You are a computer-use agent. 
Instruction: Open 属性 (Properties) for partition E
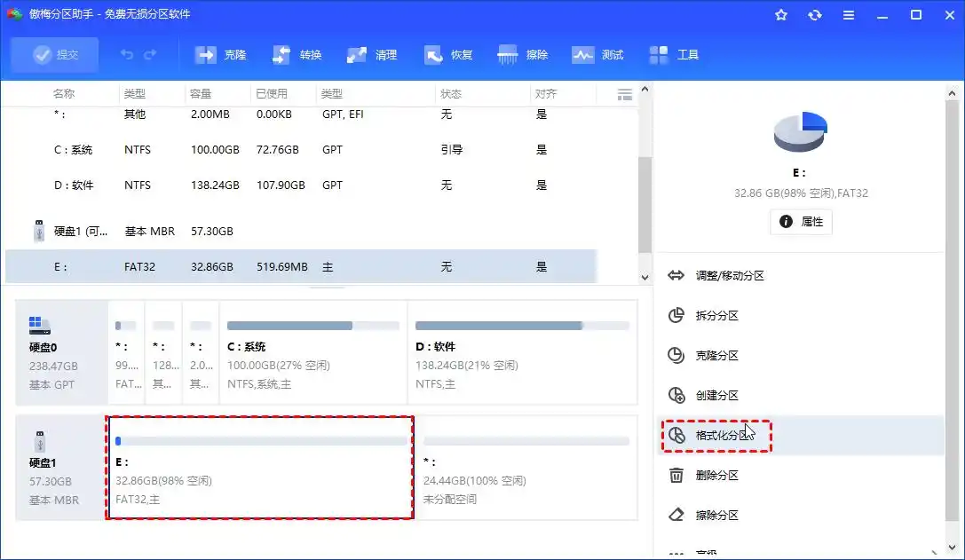coord(801,223)
